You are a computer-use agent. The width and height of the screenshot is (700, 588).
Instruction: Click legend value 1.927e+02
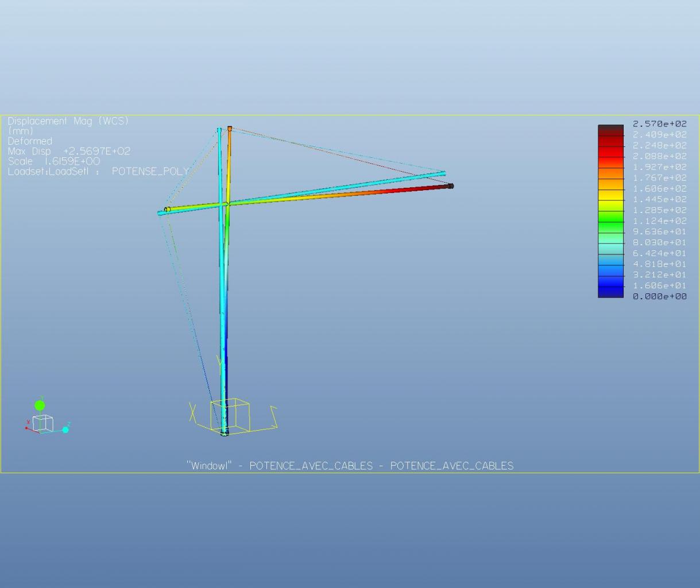tap(659, 167)
